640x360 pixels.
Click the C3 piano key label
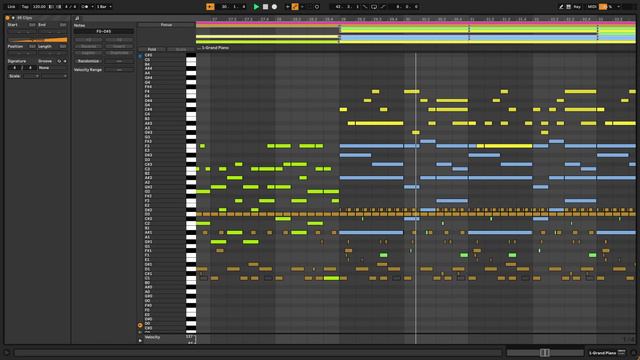pos(147,169)
